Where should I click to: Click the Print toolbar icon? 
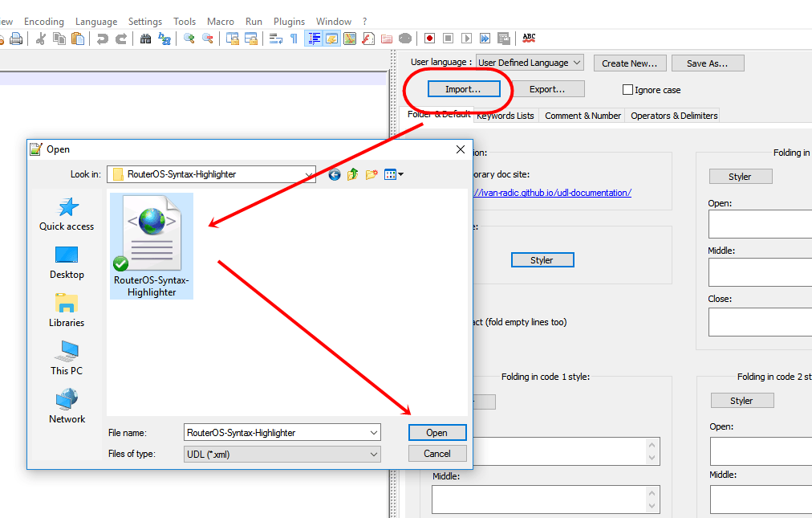coord(16,39)
